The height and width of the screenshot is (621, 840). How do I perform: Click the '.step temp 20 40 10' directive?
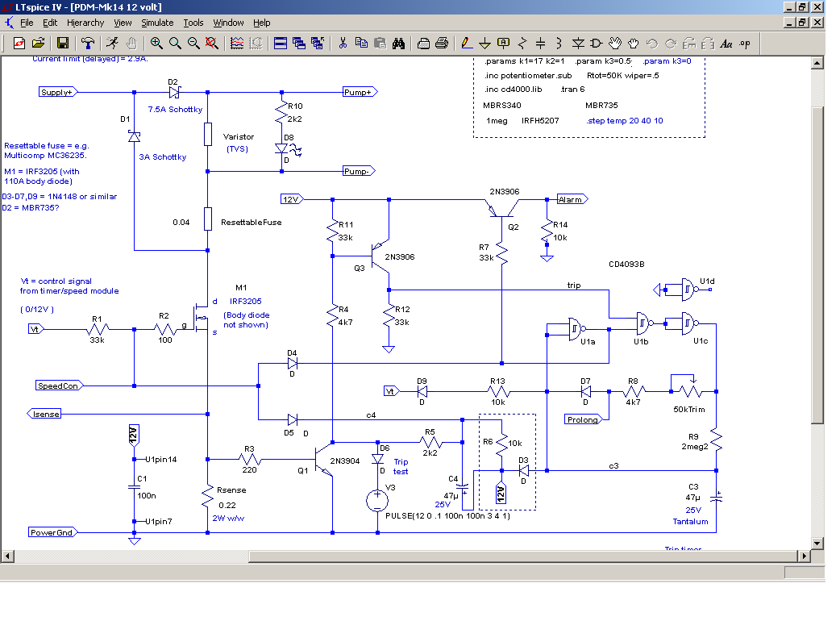point(625,120)
